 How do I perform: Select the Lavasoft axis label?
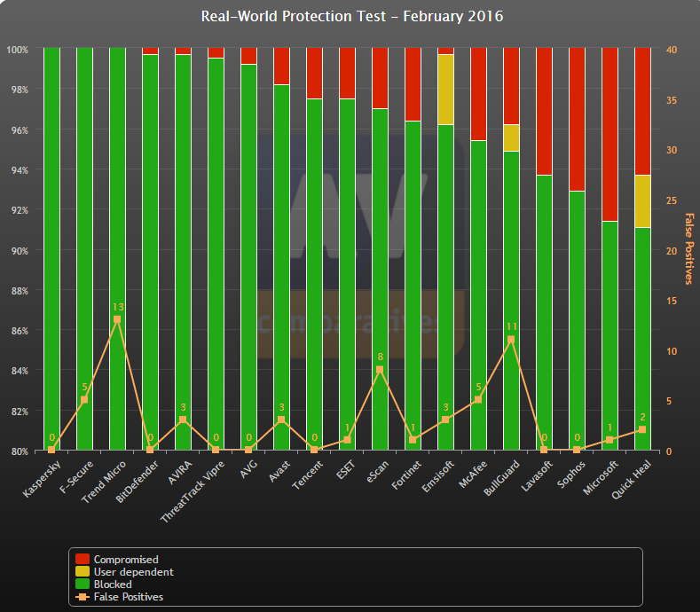point(537,475)
